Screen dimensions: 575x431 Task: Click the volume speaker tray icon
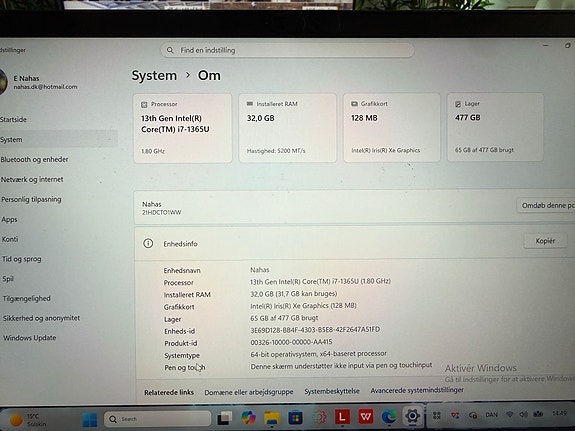tap(523, 414)
